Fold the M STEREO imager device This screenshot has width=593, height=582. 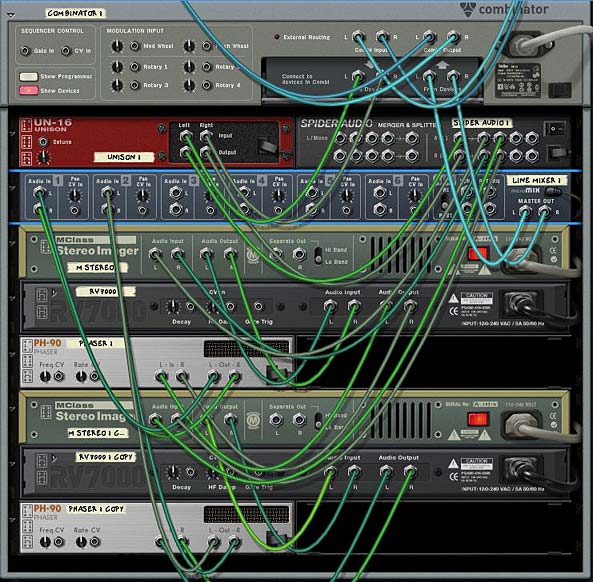(x=12, y=244)
